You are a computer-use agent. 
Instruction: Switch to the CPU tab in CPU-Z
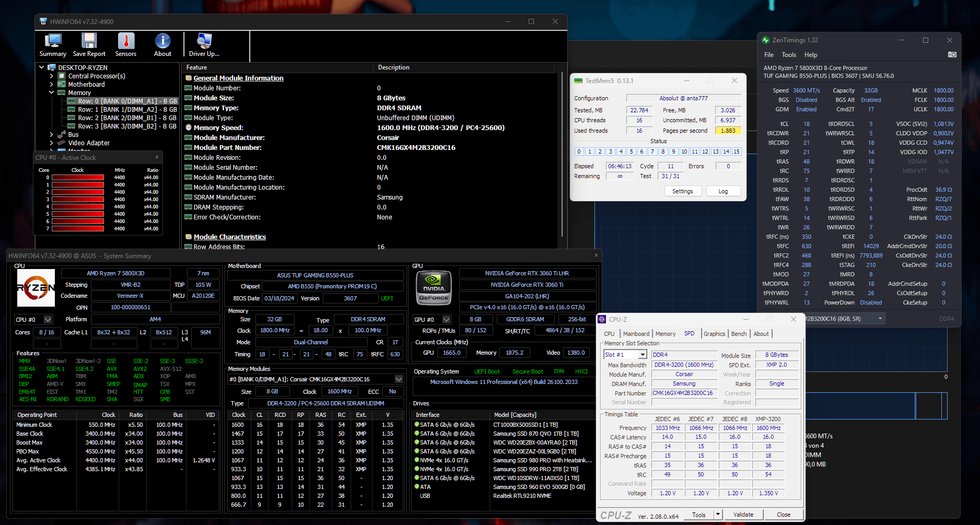609,334
